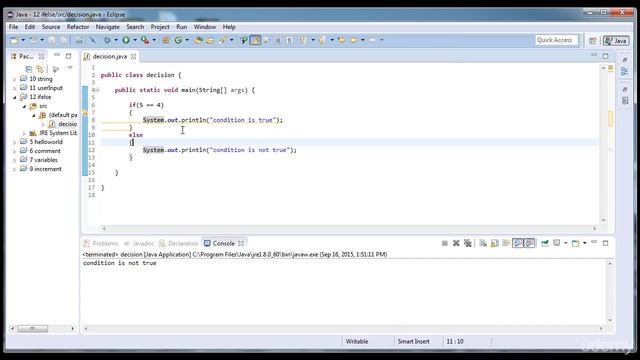
Task: Click the Search flashlight toolbar icon
Action: click(x=222, y=40)
